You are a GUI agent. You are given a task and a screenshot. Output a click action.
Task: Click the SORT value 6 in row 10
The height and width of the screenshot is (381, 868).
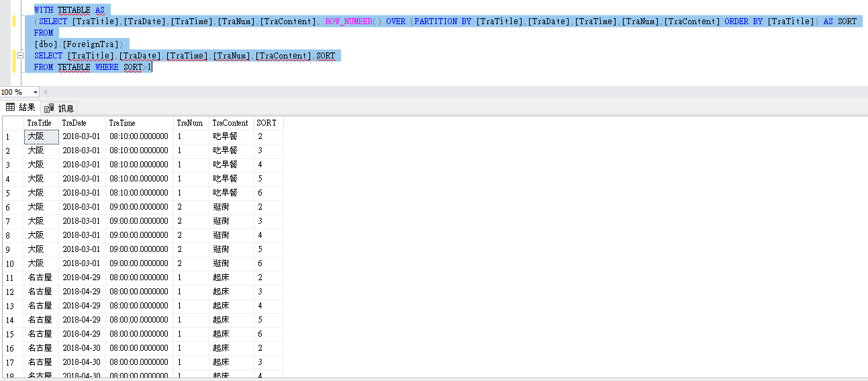[x=269, y=263]
